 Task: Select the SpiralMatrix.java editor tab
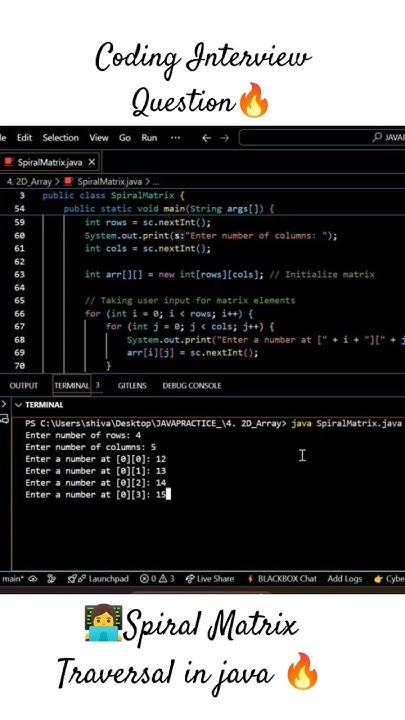(49, 162)
